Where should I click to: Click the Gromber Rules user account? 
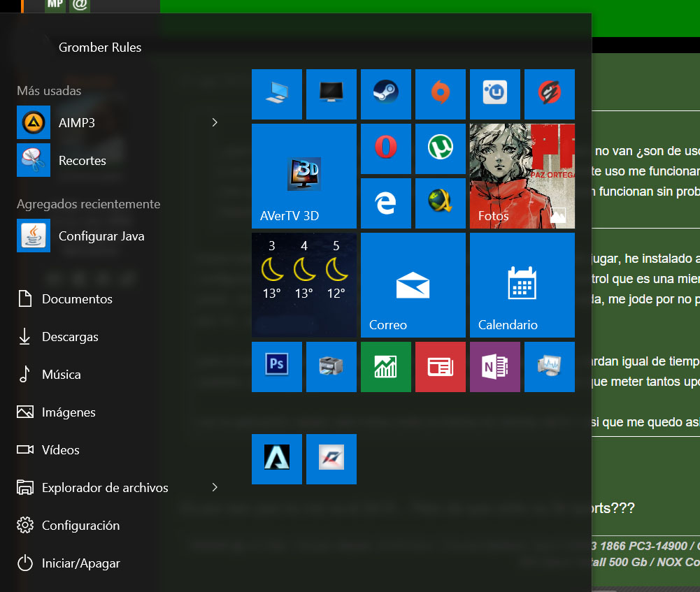click(x=99, y=48)
